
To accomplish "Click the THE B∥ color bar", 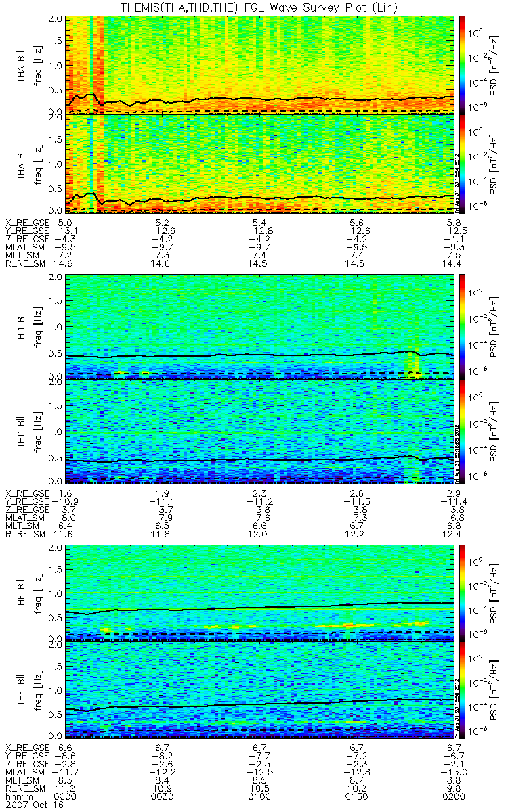I will click(x=463, y=689).
